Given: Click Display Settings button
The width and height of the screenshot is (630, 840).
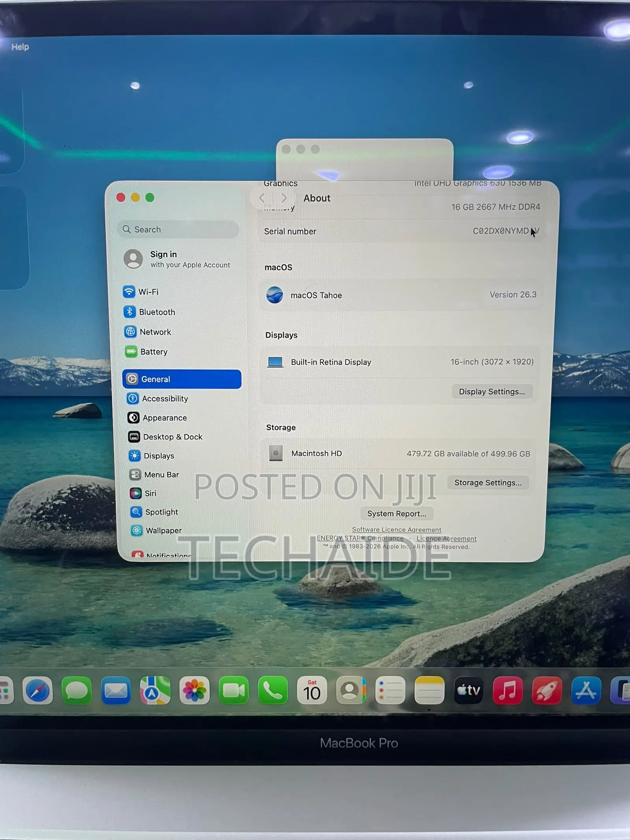Looking at the screenshot, I should click(x=492, y=391).
